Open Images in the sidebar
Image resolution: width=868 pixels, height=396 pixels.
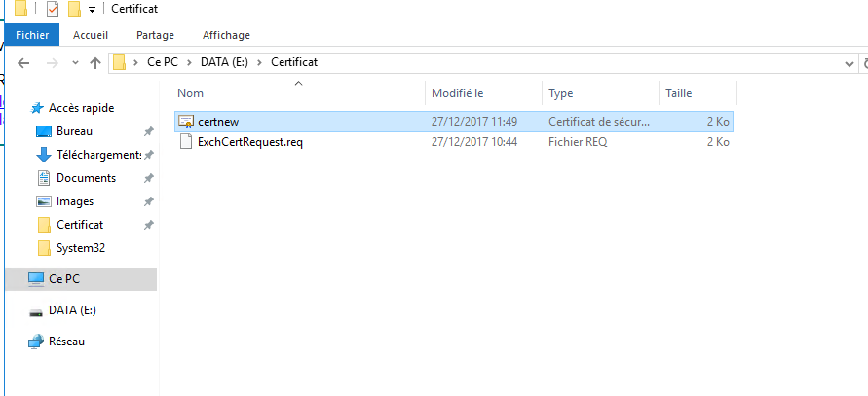point(75,201)
